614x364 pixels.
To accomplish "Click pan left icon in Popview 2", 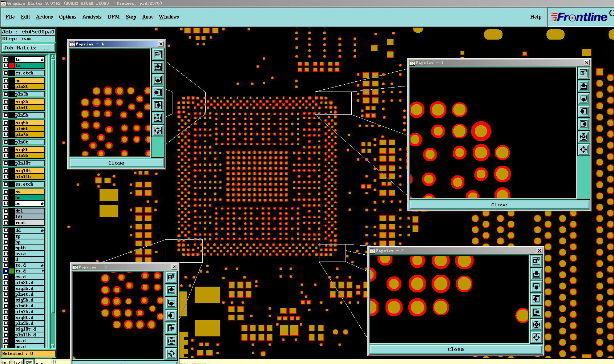I will pos(536,299).
